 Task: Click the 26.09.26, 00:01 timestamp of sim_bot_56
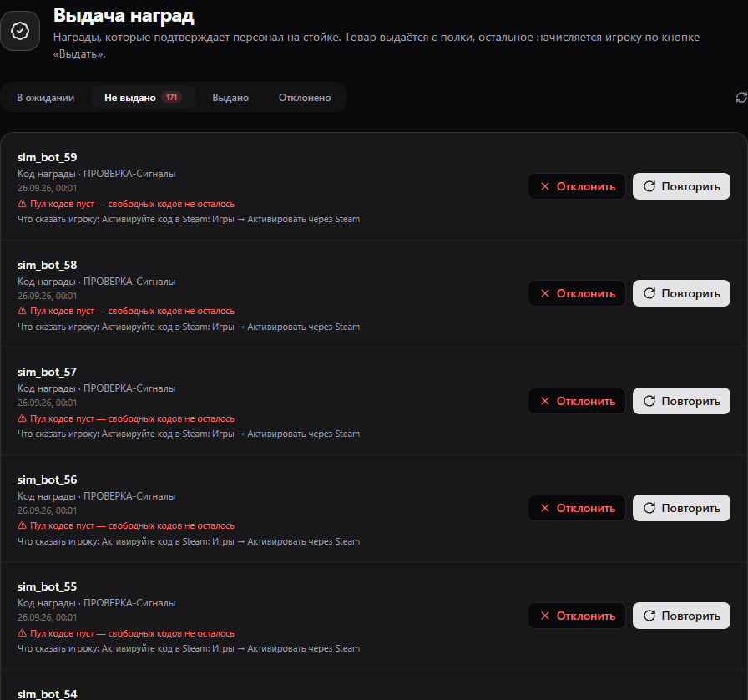pyautogui.click(x=48, y=511)
